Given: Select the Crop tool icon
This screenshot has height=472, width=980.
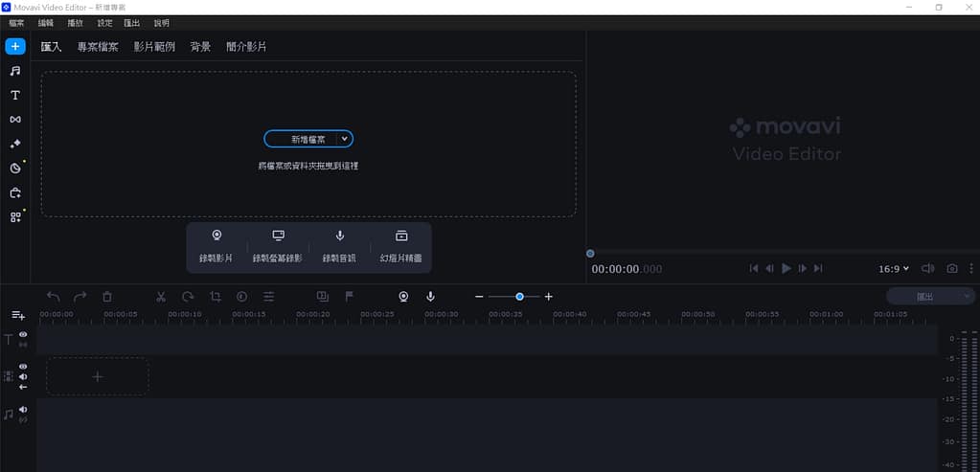Looking at the screenshot, I should (x=215, y=297).
